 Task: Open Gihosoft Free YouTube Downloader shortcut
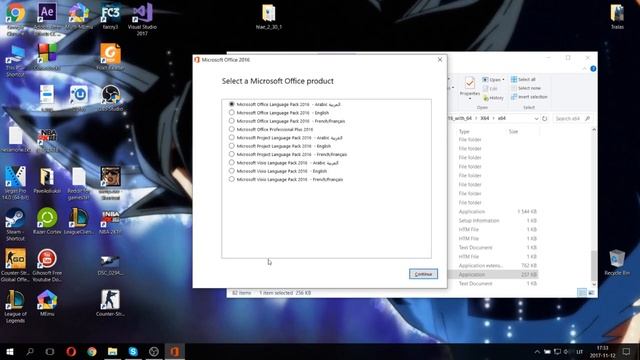(x=47, y=264)
